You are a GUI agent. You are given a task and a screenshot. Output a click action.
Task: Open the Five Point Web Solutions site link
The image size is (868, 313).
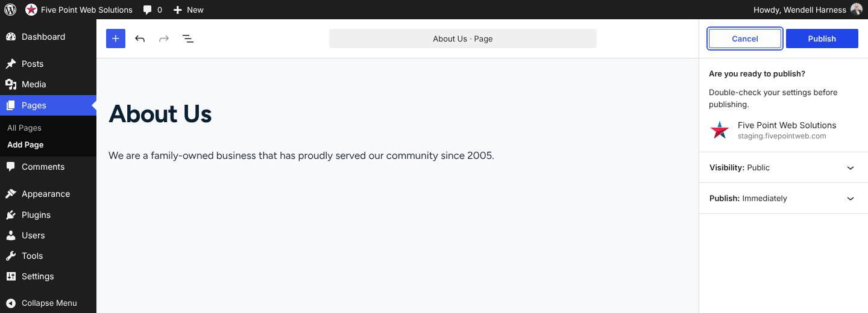79,10
